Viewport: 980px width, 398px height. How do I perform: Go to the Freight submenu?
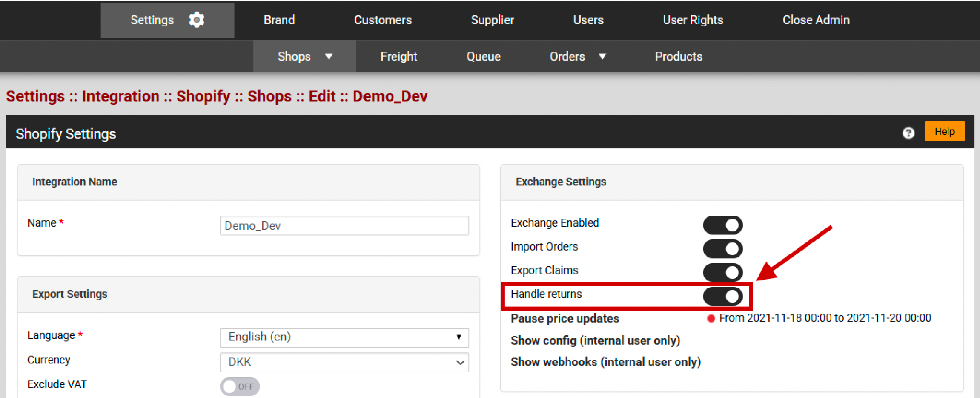point(399,56)
